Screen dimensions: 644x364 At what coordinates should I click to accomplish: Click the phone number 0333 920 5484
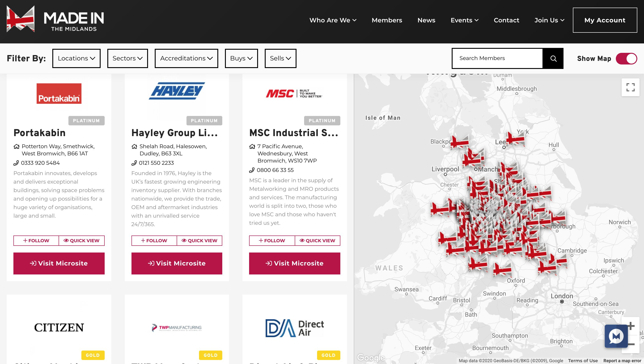40,163
